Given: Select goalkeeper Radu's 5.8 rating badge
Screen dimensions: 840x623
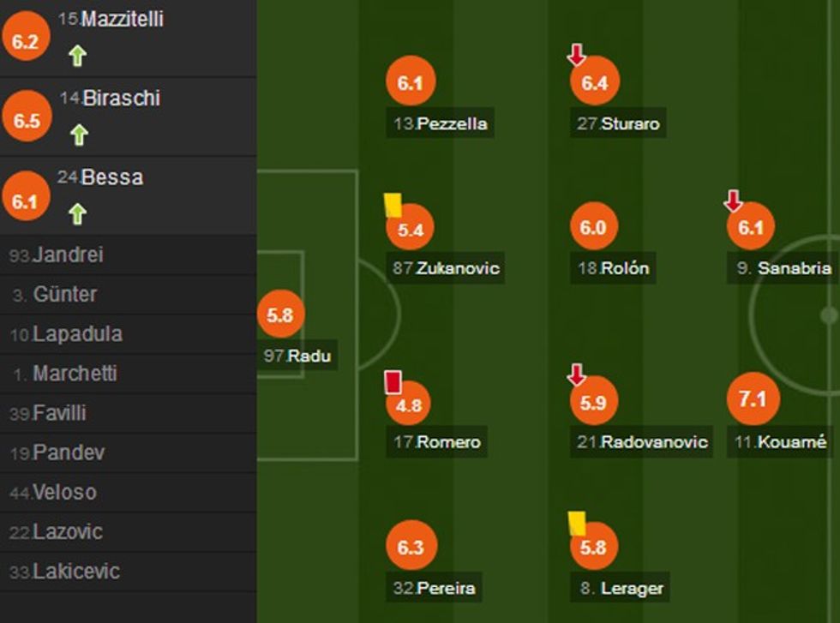Looking at the screenshot, I should pos(280,315).
